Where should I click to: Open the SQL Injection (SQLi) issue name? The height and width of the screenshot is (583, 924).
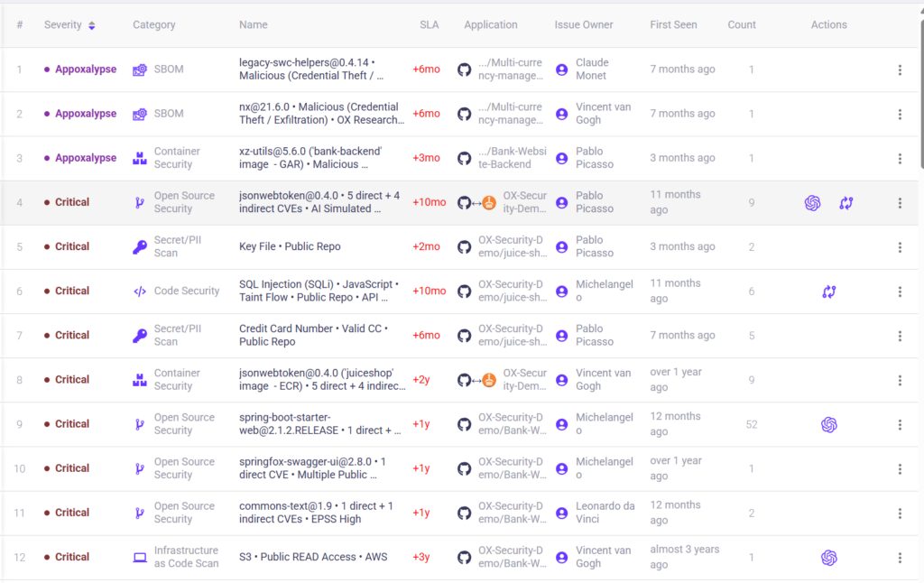tap(319, 291)
